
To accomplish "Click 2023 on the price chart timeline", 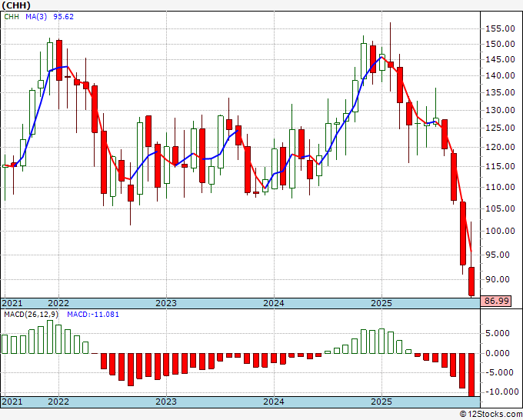I will 166,303.
